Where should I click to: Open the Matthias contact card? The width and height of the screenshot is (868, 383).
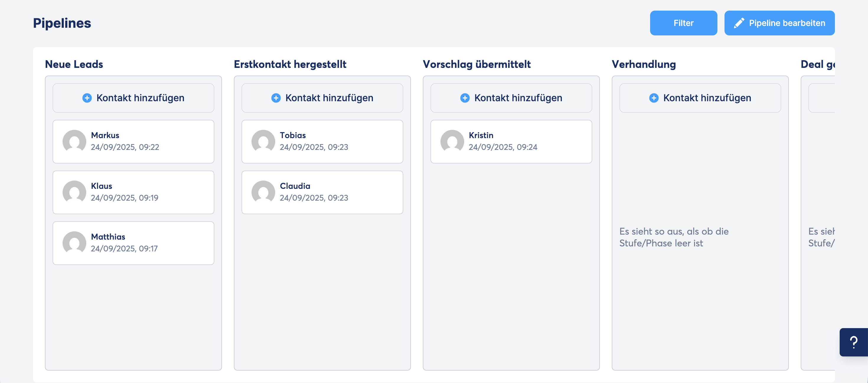(x=133, y=243)
